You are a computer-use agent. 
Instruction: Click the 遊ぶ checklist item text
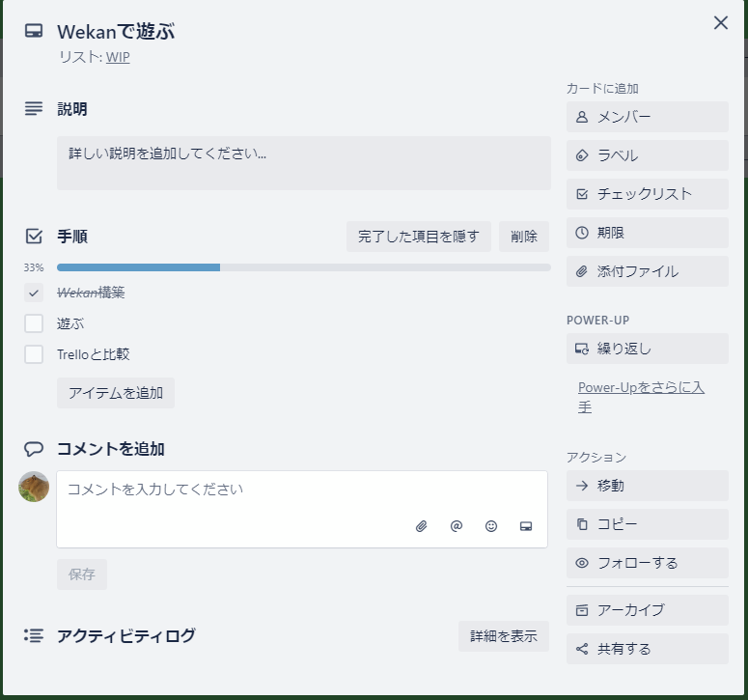pyautogui.click(x=70, y=323)
